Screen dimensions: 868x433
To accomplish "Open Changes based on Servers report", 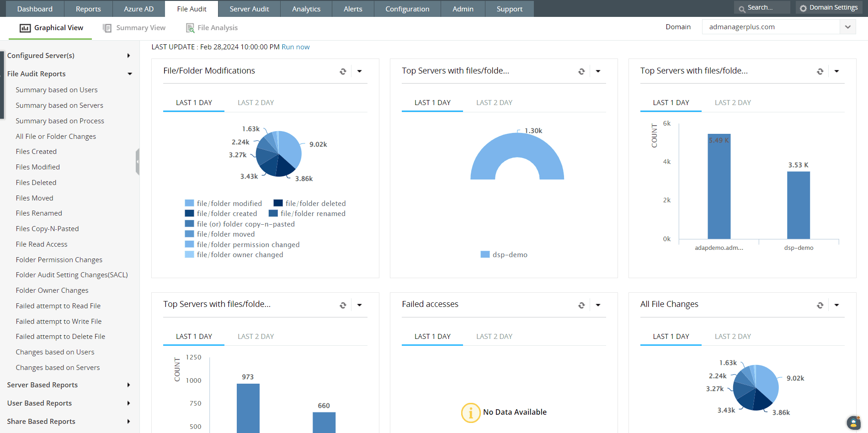I will (x=58, y=368).
